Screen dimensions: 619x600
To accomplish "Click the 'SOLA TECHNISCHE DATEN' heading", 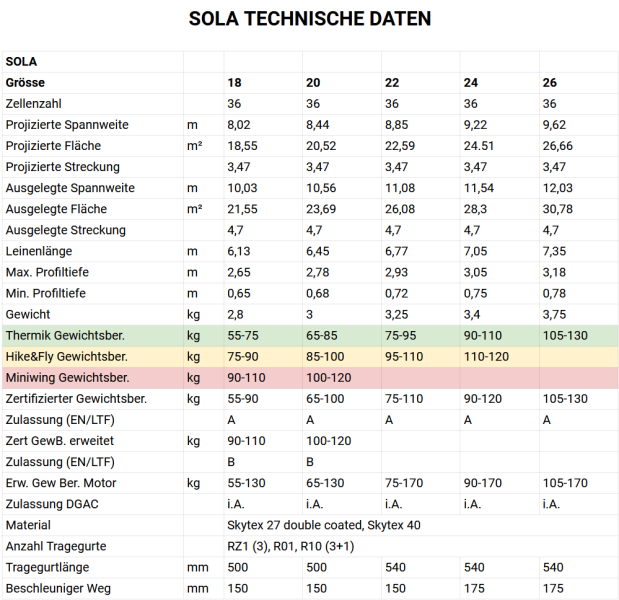I will coord(310,19).
